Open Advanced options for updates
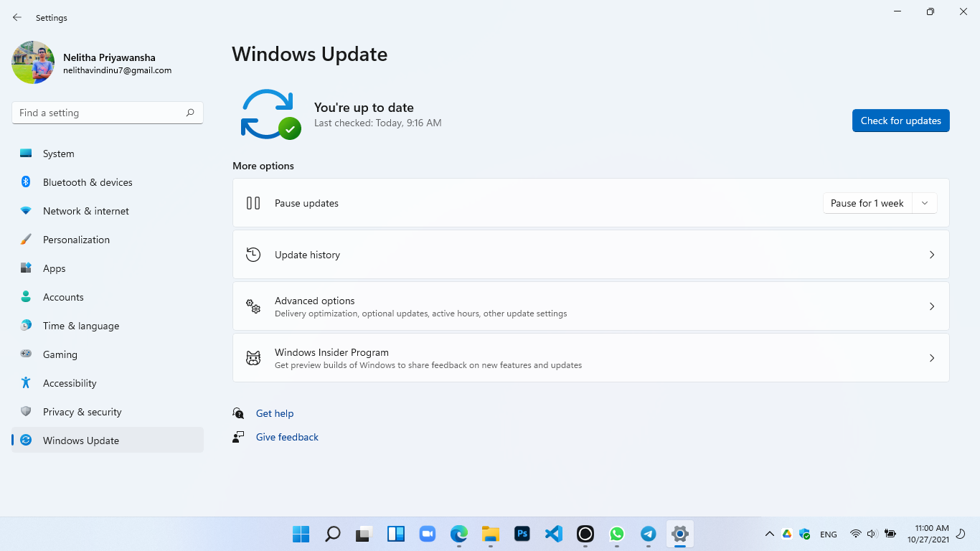This screenshot has height=551, width=980. click(x=591, y=306)
